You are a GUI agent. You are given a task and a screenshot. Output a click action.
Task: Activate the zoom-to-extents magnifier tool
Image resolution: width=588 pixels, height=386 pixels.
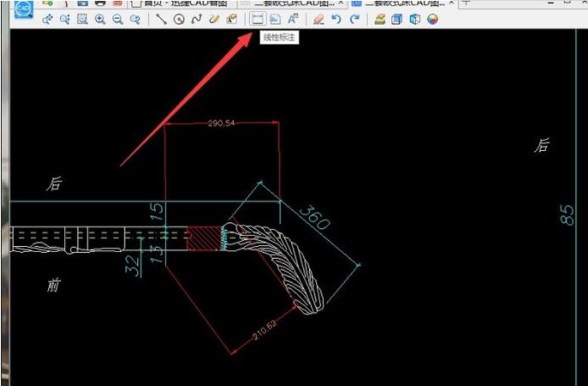coord(65,20)
